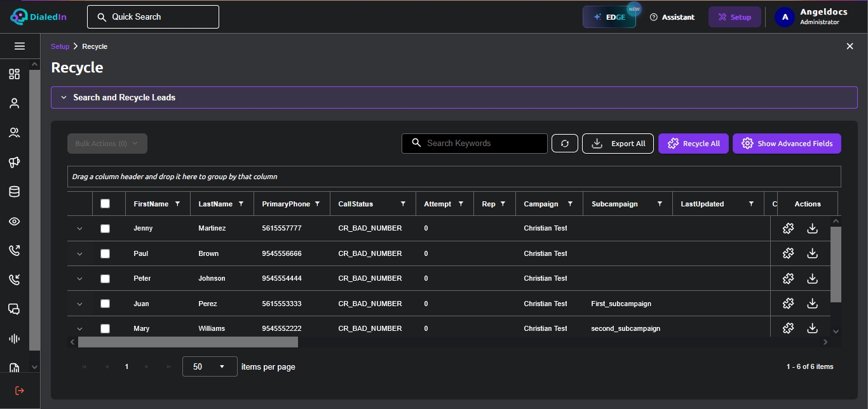Sort by the Rep column header

(x=489, y=204)
